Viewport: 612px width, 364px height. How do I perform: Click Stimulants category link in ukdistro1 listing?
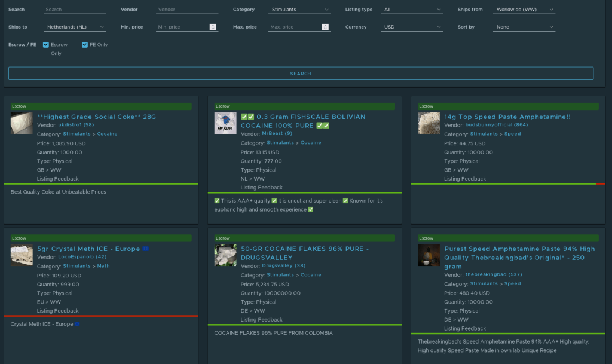click(76, 134)
